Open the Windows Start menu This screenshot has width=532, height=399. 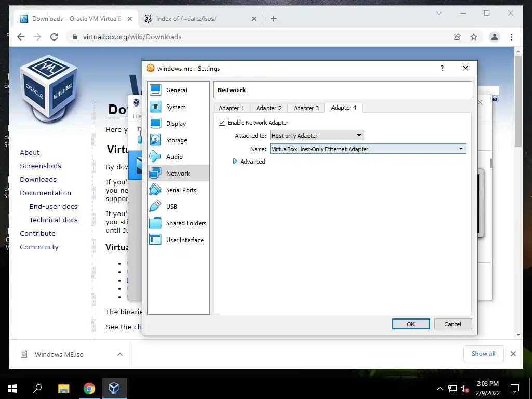12,389
